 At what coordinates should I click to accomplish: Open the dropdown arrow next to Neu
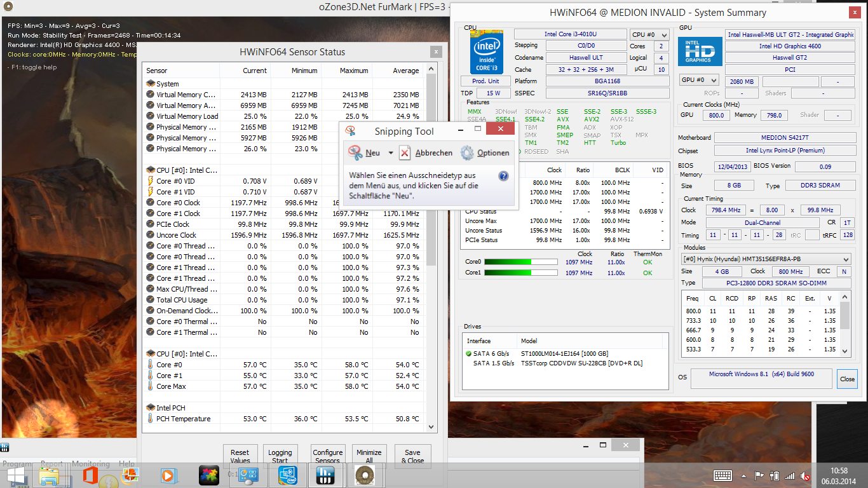[391, 153]
